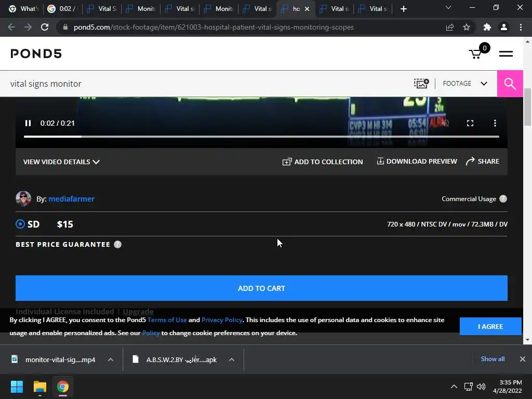Image resolution: width=532 pixels, height=399 pixels.
Task: Open mediafarmer's profile link
Action: [x=71, y=199]
